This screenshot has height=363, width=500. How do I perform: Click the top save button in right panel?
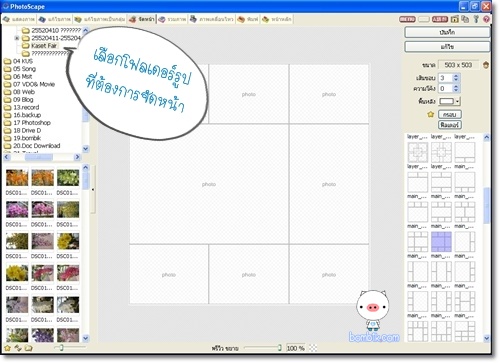(x=447, y=32)
